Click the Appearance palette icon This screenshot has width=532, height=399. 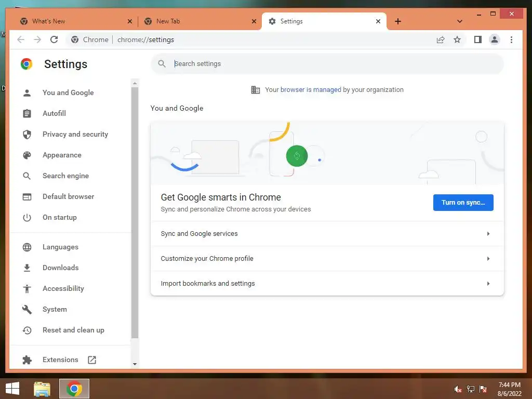[27, 155]
